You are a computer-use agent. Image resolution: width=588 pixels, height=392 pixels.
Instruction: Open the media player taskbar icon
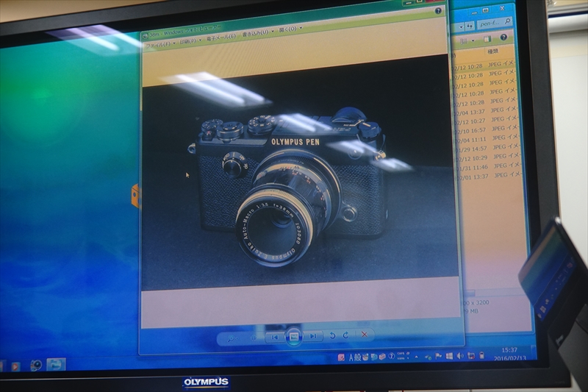pos(15,366)
